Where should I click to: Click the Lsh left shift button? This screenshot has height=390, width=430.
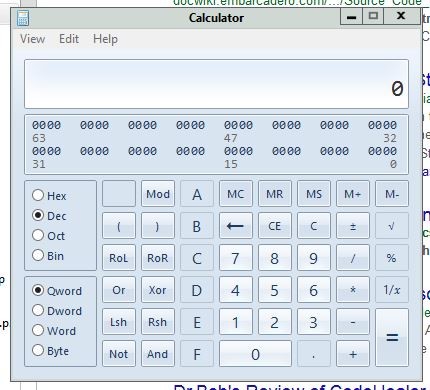(119, 322)
